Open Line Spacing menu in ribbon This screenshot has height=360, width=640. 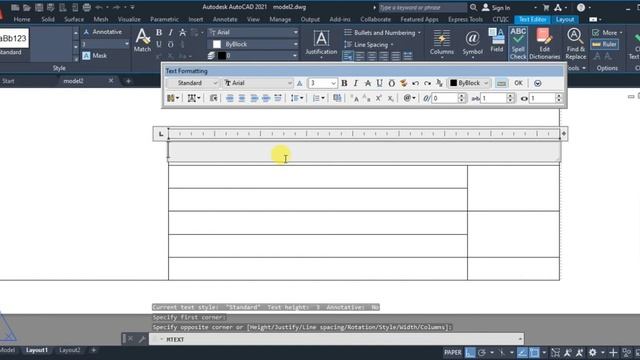[x=369, y=44]
